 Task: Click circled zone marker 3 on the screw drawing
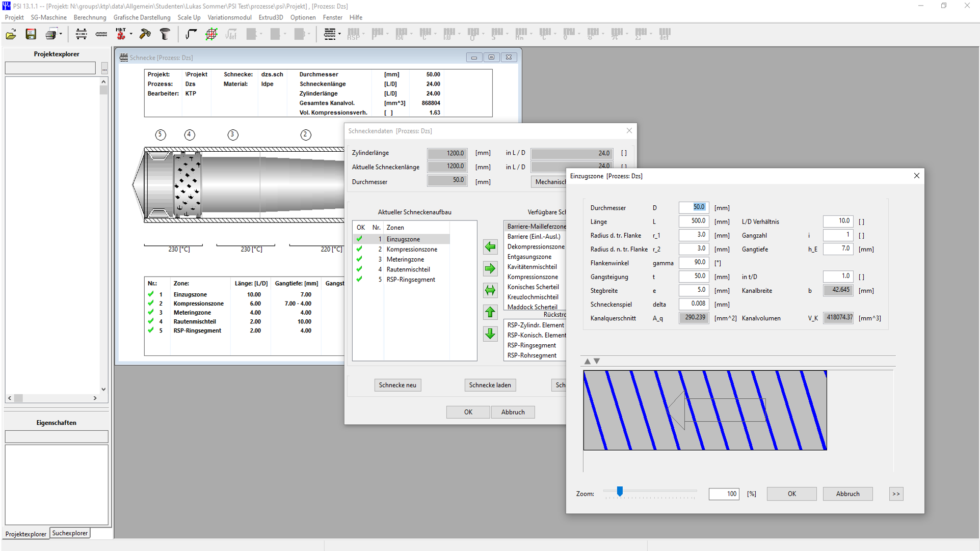233,134
